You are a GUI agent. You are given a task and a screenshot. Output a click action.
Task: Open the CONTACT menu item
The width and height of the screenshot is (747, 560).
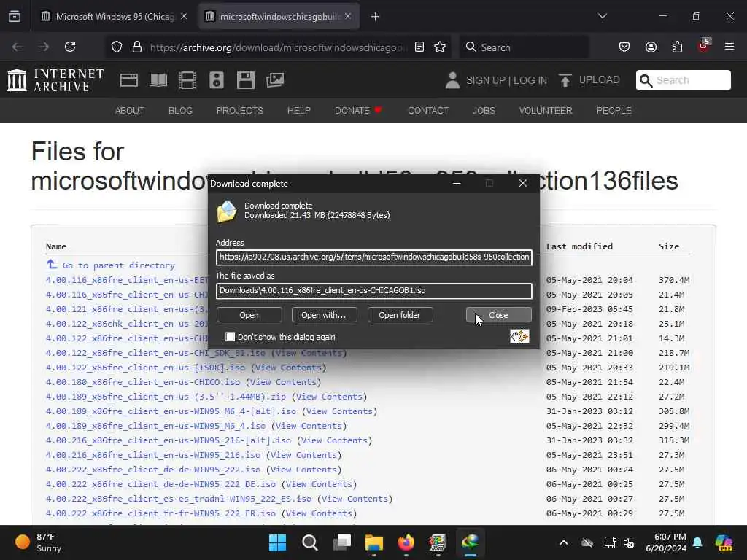[x=427, y=111]
